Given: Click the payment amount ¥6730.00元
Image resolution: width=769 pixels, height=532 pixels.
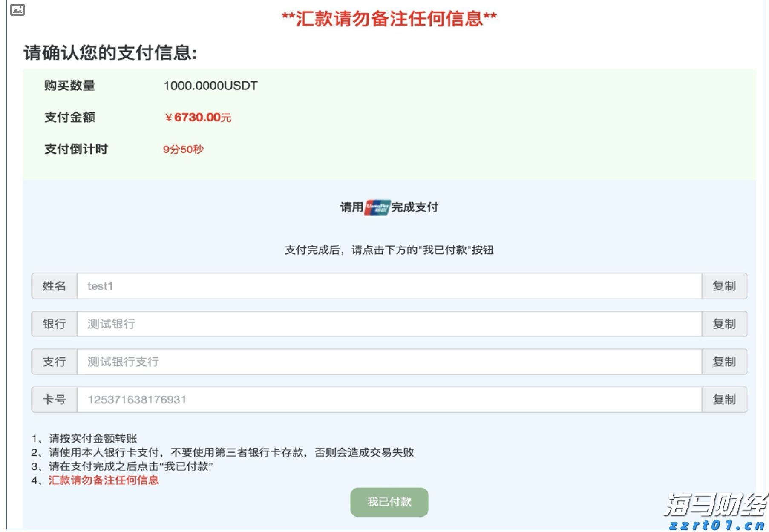Looking at the screenshot, I should point(198,118).
